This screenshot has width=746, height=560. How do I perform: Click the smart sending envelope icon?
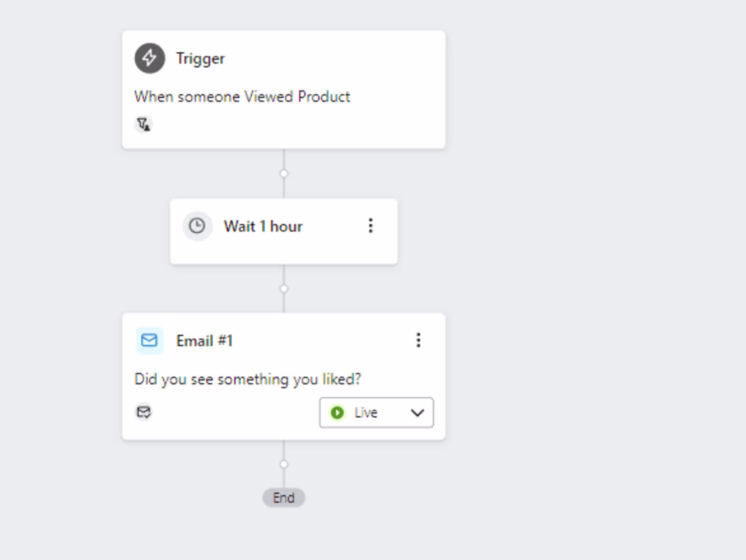point(144,412)
